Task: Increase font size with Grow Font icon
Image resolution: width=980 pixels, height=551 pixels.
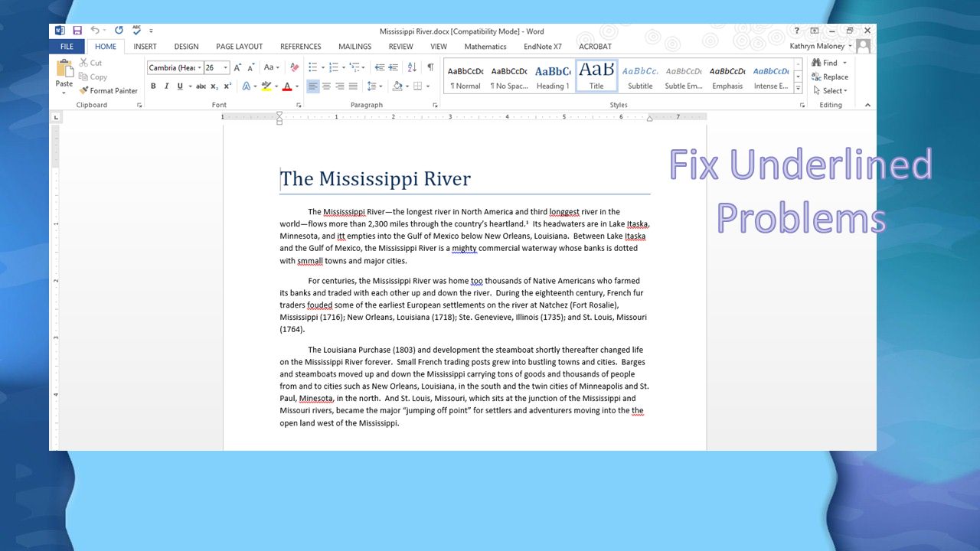Action: pos(237,67)
